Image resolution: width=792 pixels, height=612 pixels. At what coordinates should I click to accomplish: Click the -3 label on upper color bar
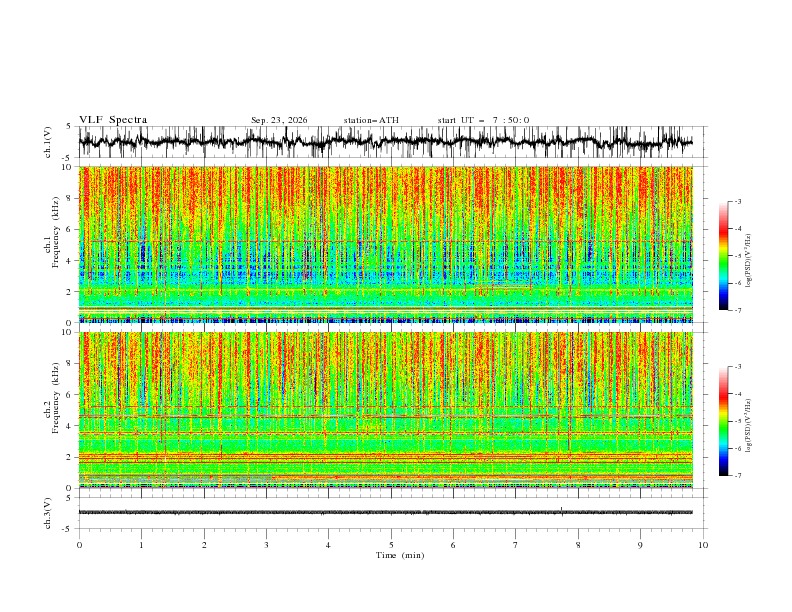[738, 201]
